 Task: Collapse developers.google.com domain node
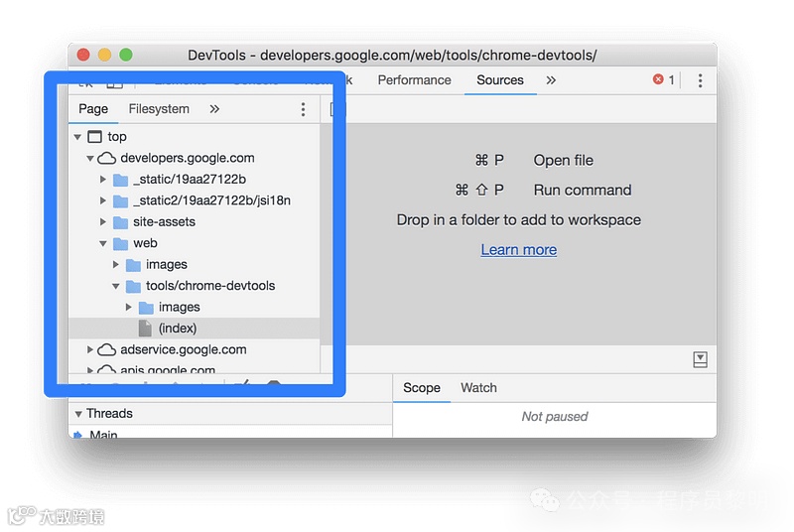click(90, 159)
